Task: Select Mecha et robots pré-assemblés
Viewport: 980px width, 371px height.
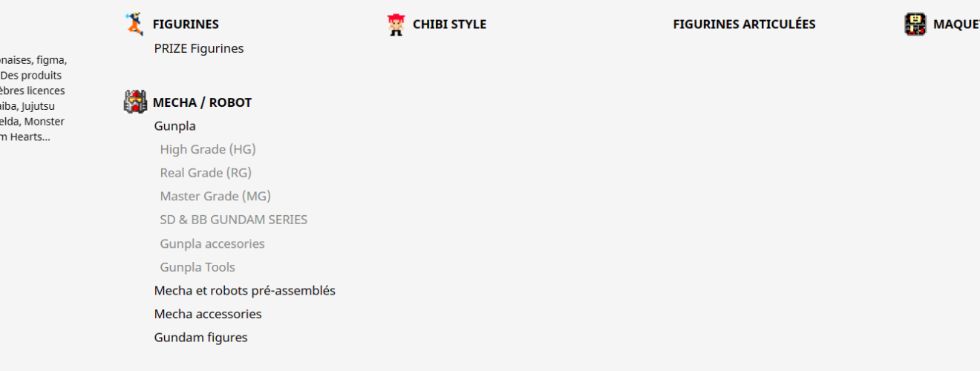Action: 245,290
